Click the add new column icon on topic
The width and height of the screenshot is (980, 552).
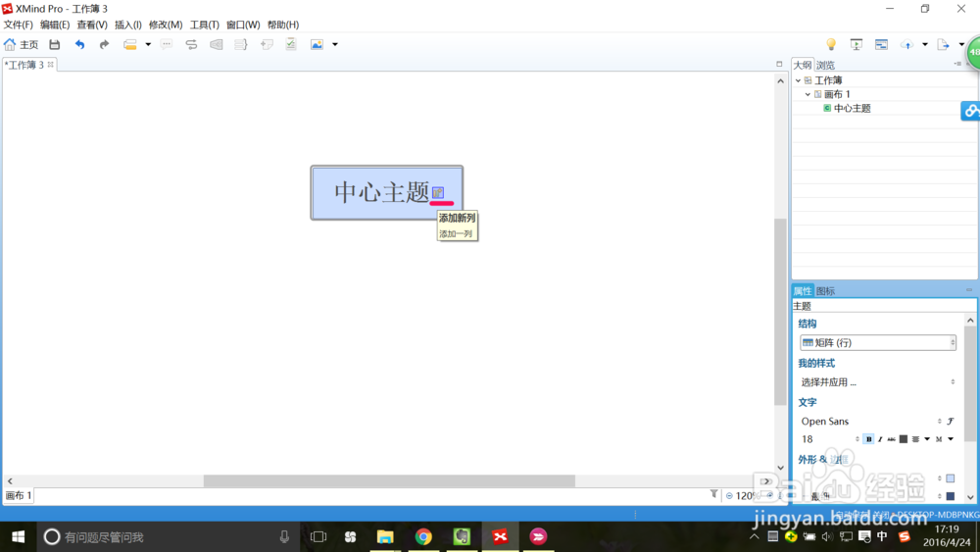438,192
